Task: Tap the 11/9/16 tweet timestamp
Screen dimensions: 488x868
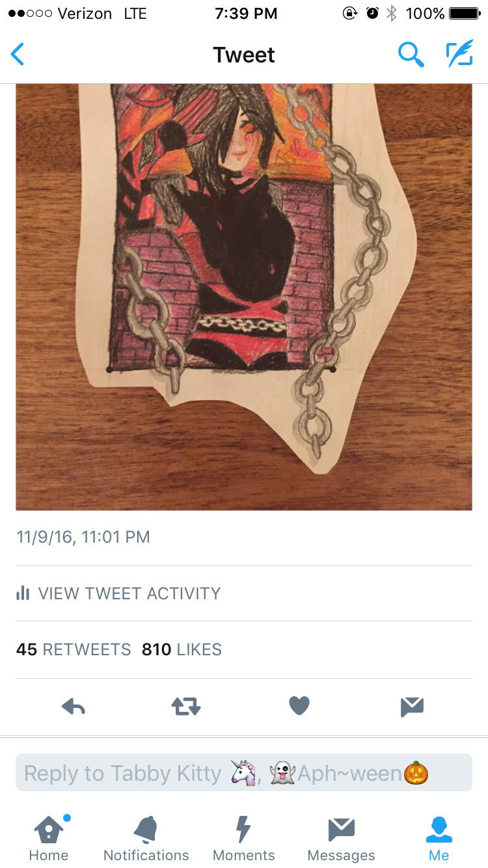Action: (83, 537)
